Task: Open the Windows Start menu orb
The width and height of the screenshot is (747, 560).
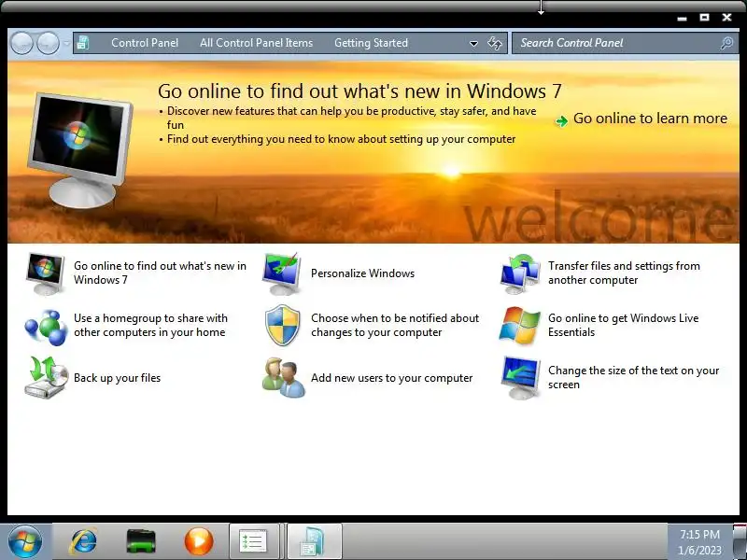Action: pos(25,541)
